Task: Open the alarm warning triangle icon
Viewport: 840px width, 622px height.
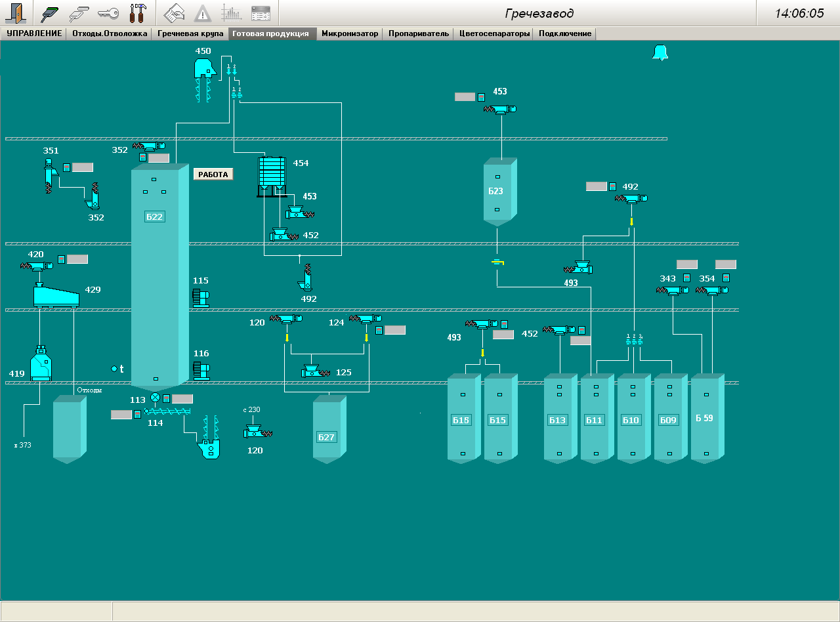Action: 203,12
